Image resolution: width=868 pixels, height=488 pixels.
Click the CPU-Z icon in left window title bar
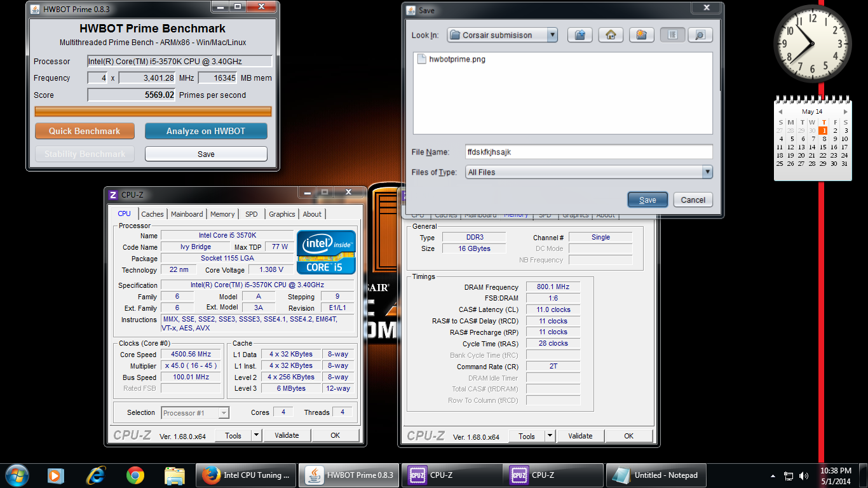pos(113,195)
